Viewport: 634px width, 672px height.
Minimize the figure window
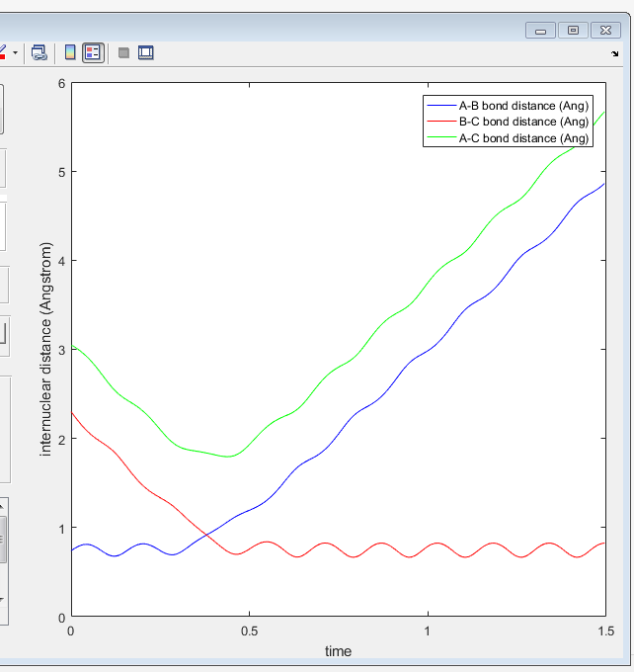(540, 31)
